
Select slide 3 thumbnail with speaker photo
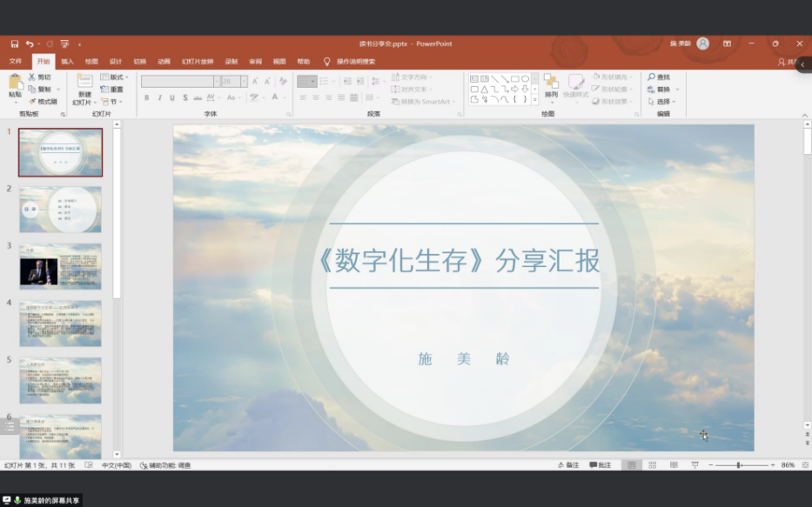(x=60, y=267)
